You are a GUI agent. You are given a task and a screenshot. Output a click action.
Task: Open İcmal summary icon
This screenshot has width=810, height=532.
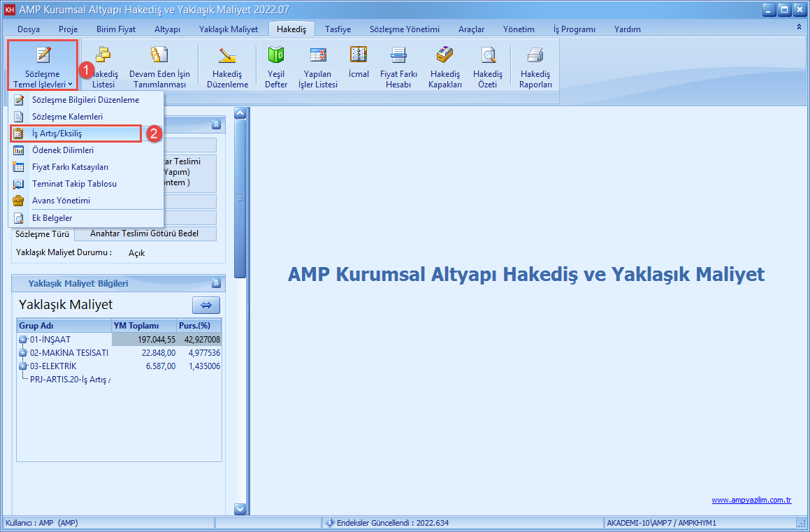tap(359, 62)
